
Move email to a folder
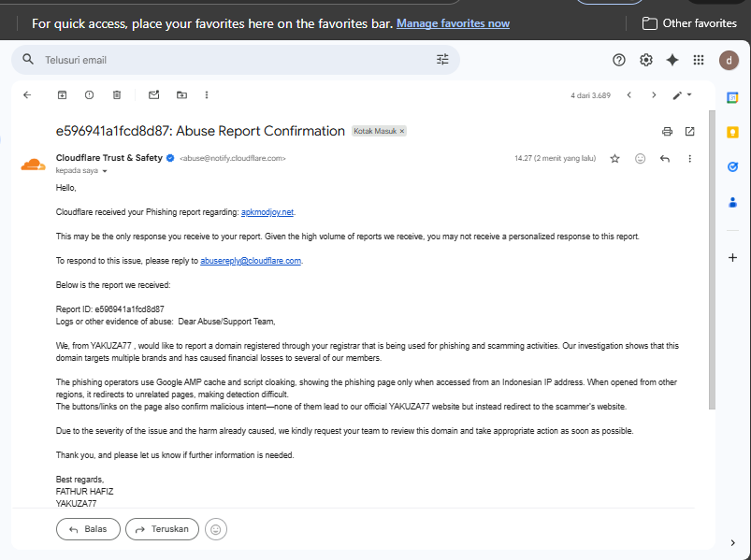(181, 94)
